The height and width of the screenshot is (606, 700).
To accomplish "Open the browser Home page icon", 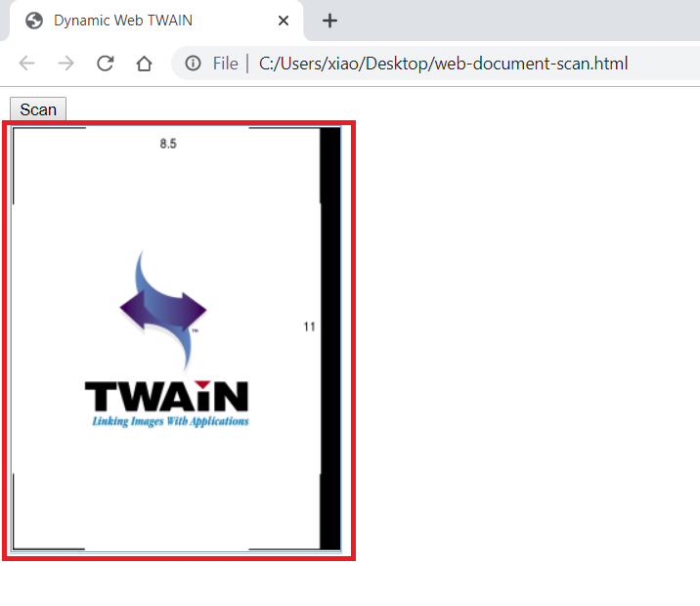I will [144, 64].
